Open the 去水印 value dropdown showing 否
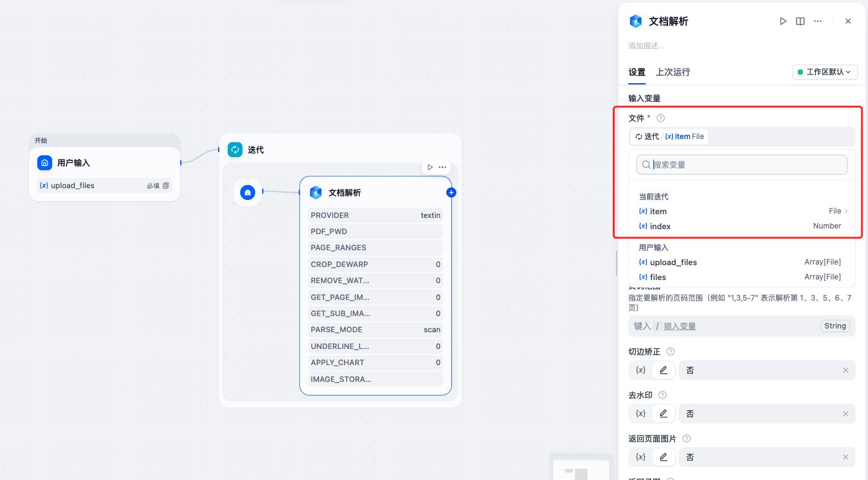 (x=767, y=413)
